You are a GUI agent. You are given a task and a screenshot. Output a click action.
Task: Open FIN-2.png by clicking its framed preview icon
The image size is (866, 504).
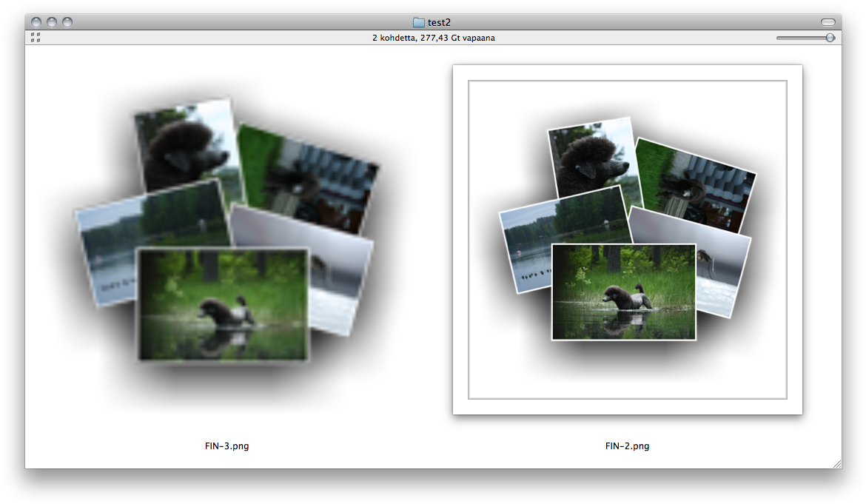[626, 237]
